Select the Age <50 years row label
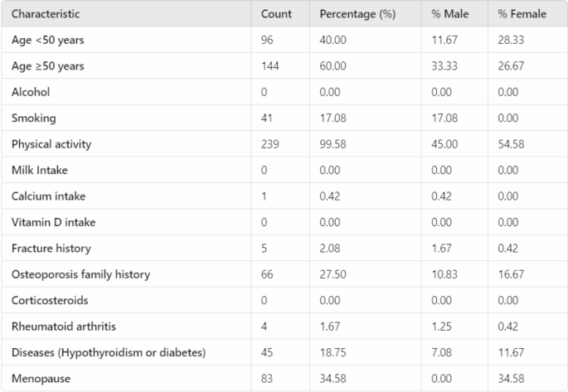Screen dimensions: 568x392 coord(46,40)
